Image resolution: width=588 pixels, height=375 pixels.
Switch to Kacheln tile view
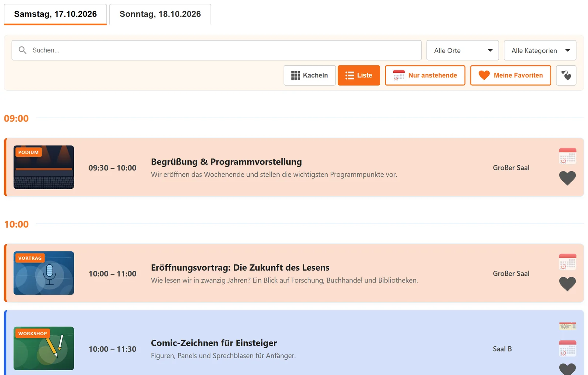coord(309,75)
